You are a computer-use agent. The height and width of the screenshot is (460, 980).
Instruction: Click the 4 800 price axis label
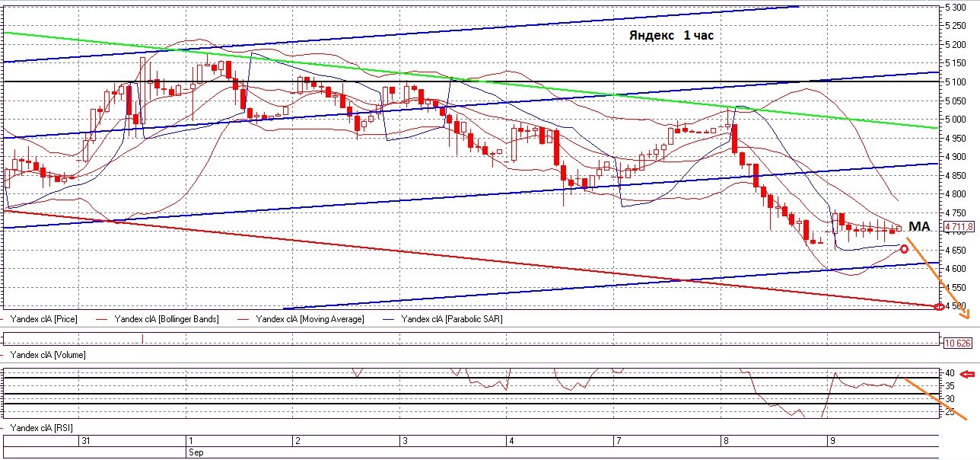(x=956, y=194)
